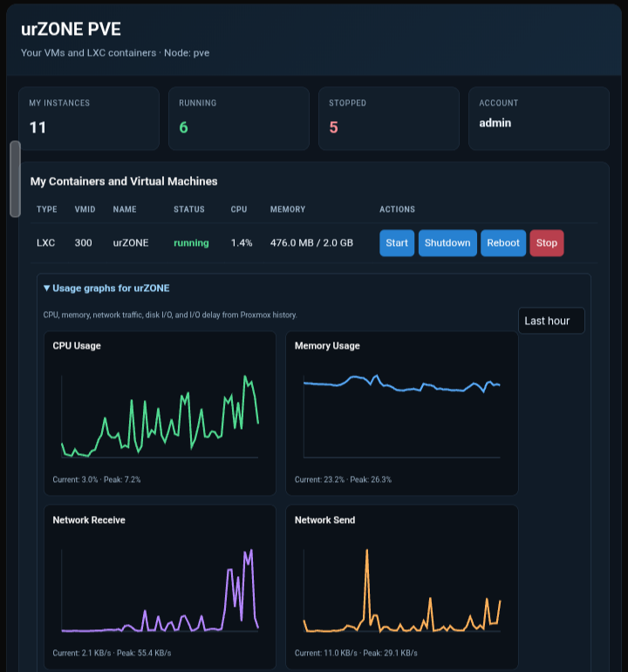Viewport: 628px width, 672px height.
Task: Stop the urZONE container
Action: 547,243
